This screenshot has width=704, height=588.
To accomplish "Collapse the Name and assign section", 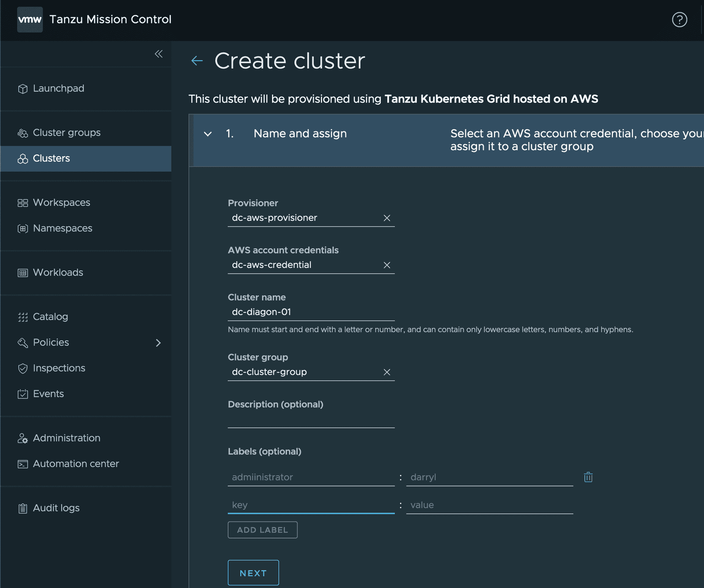I will point(207,134).
